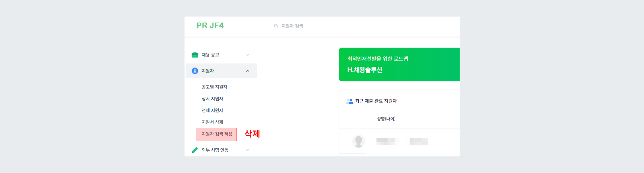This screenshot has width=644, height=173.
Task: Expand the 채용 공고 section chevron
Action: click(x=248, y=55)
